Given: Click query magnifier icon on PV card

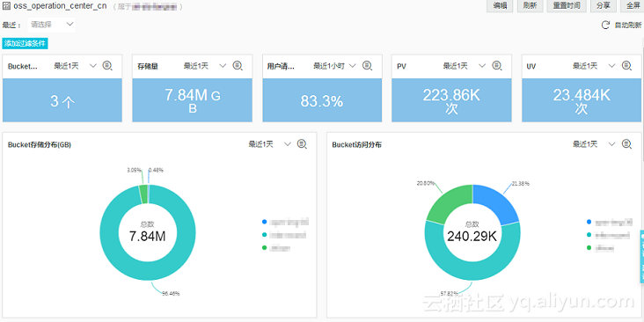Looking at the screenshot, I should 497,66.
